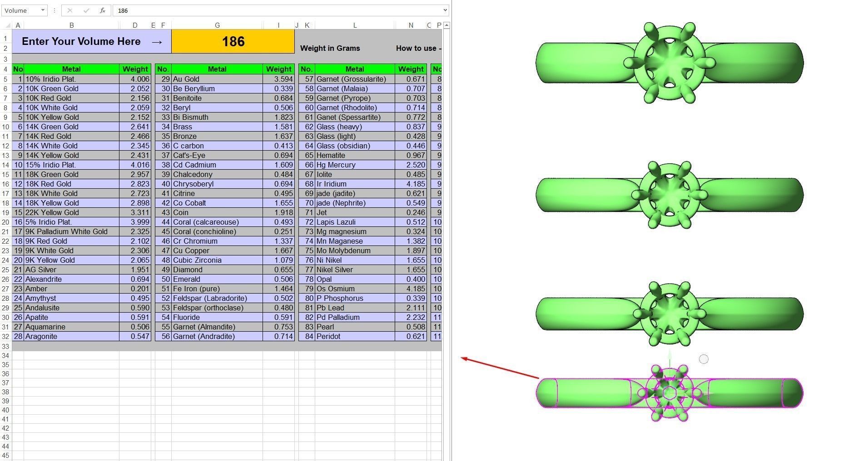This screenshot has height=461, width=868.
Task: Click the 'AG Silver' cell
Action: click(x=71, y=270)
